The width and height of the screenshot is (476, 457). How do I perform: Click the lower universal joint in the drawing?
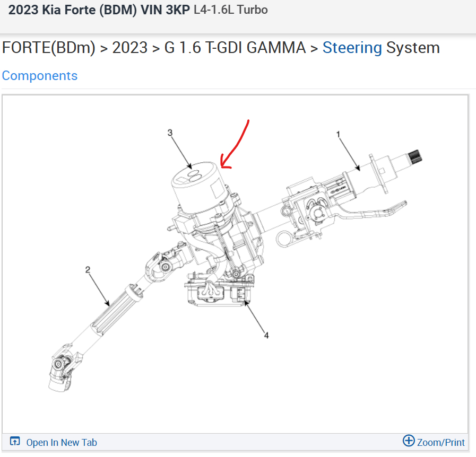(62, 367)
